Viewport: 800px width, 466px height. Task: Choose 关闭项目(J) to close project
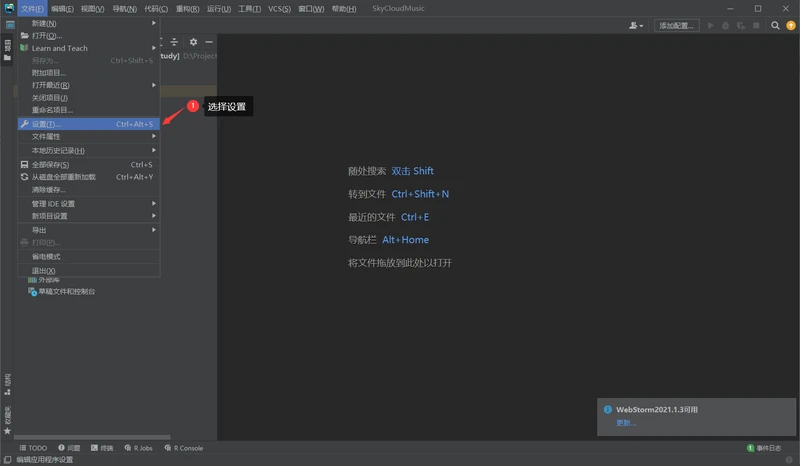89,97
